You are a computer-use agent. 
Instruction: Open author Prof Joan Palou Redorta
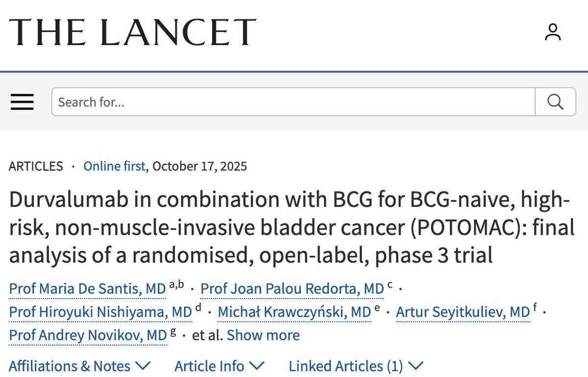(x=292, y=289)
